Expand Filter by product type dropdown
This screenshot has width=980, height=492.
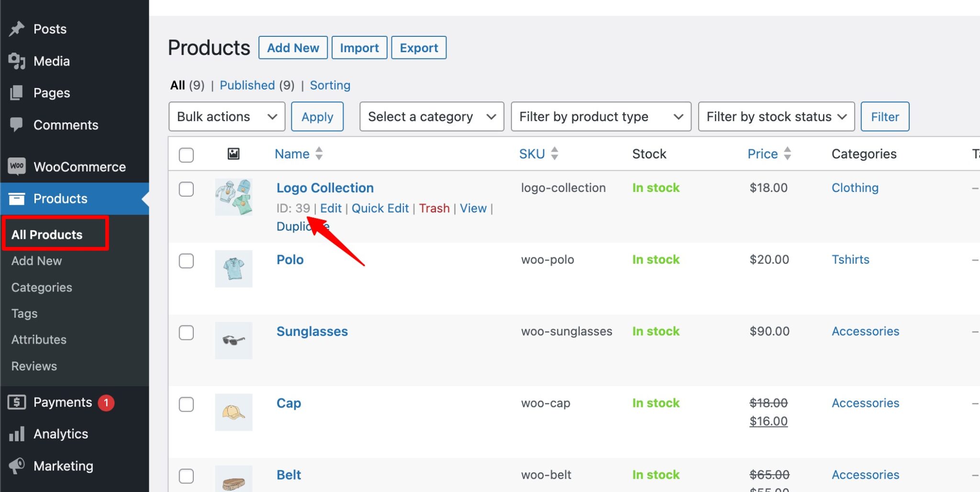(x=601, y=116)
